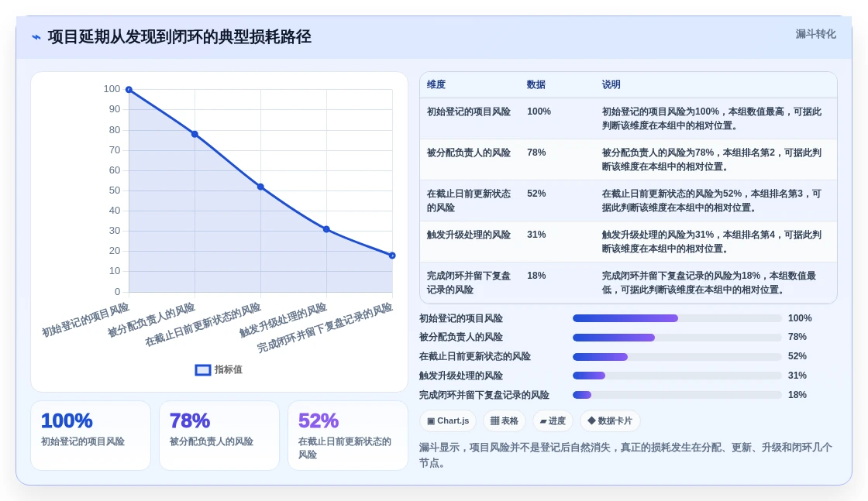Click the progress bar showing 78%

click(x=677, y=338)
